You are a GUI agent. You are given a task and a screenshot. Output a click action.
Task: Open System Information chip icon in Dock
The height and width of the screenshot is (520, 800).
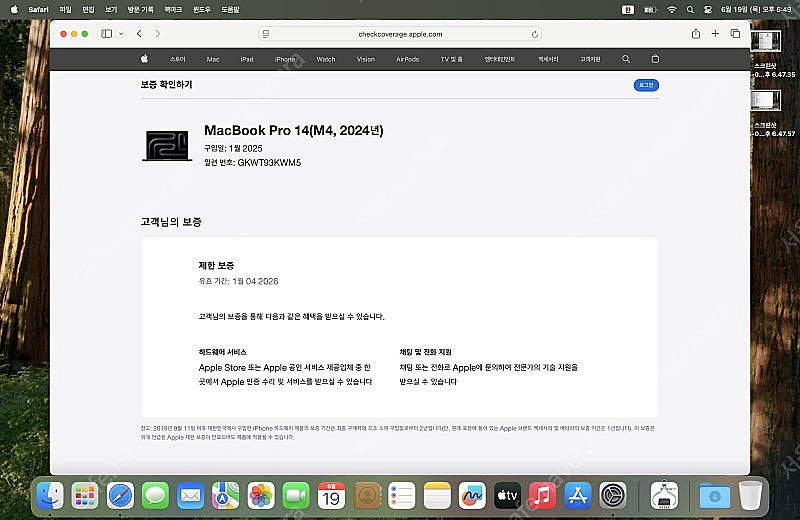pyautogui.click(x=664, y=496)
